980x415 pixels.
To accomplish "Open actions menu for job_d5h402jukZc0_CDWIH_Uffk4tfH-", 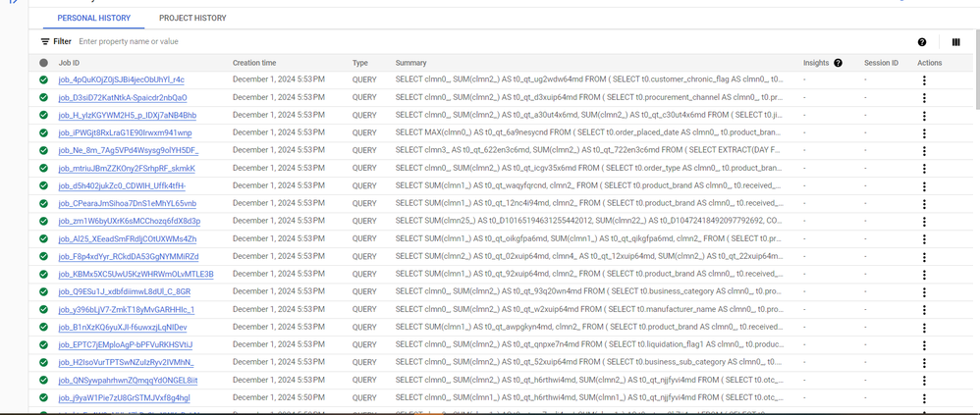I will [x=924, y=186].
